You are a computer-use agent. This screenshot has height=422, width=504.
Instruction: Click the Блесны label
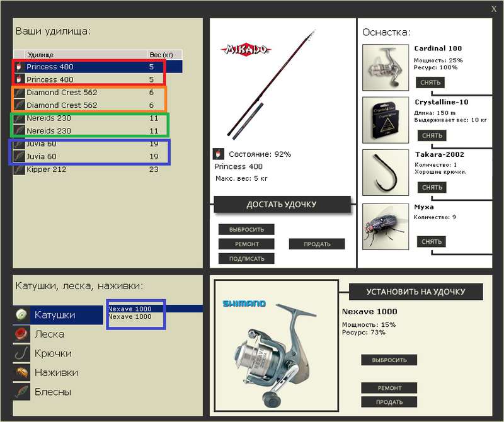[x=53, y=392]
